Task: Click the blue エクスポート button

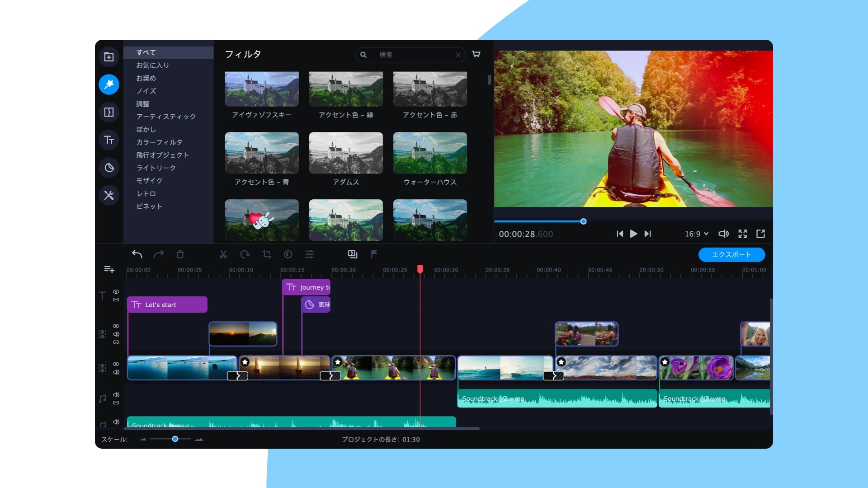Action: [x=731, y=254]
